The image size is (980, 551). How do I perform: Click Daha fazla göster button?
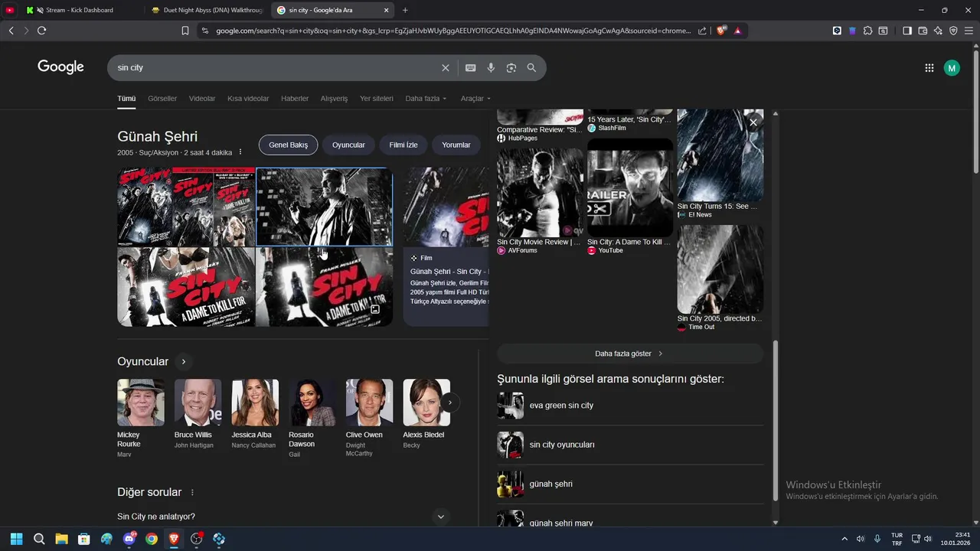click(630, 354)
